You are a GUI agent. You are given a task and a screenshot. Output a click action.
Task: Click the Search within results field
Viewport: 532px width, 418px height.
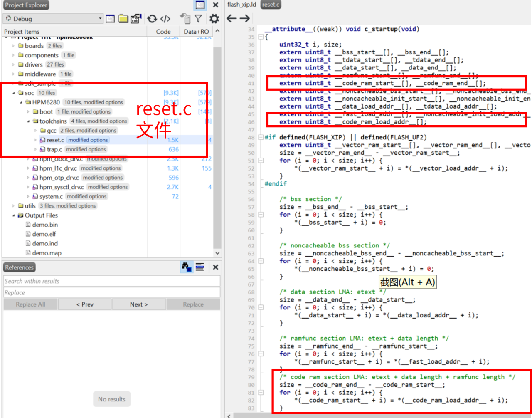pyautogui.click(x=112, y=281)
